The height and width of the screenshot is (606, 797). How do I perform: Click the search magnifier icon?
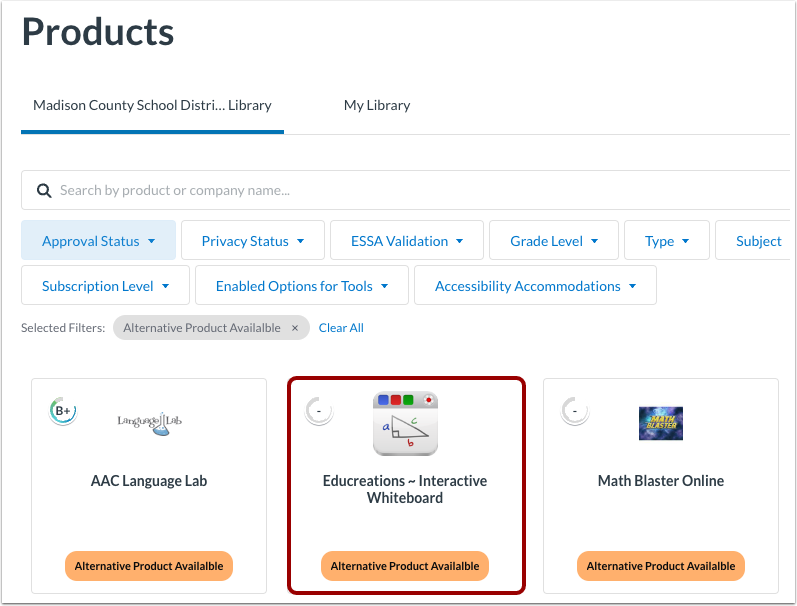[44, 191]
